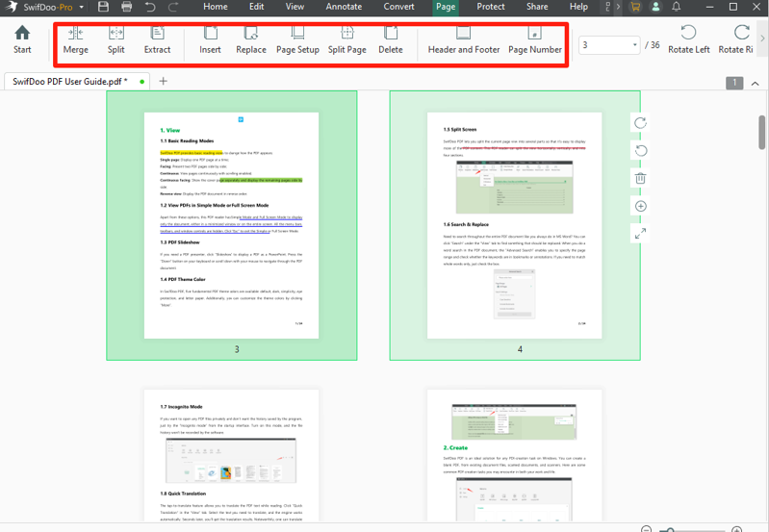Open the notifications bell
The width and height of the screenshot is (769, 532).
point(676,7)
